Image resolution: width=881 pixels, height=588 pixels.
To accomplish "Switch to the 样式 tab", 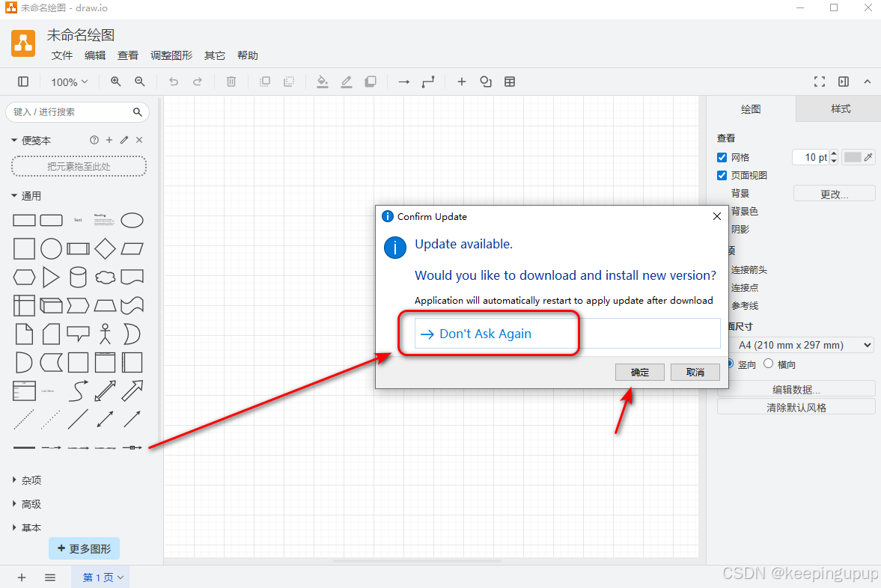I will (841, 109).
